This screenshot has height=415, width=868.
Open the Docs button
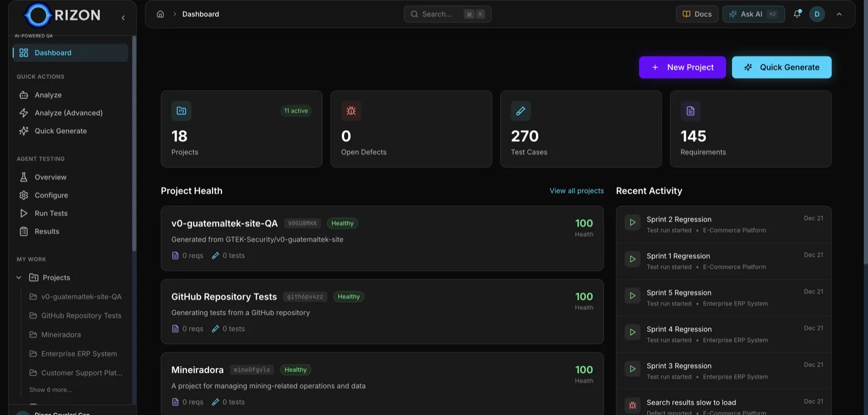pos(697,14)
